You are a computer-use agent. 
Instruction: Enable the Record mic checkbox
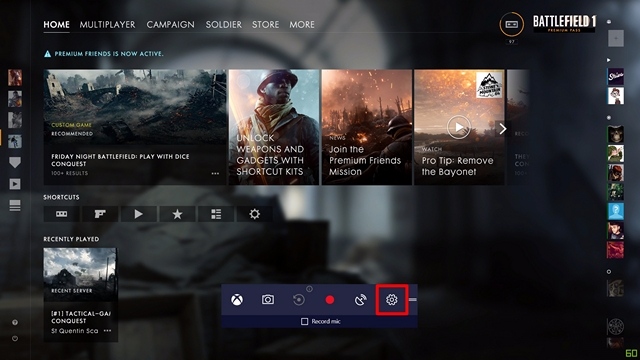click(x=304, y=322)
